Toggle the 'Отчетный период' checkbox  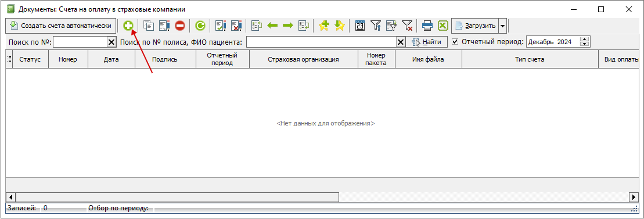455,41
